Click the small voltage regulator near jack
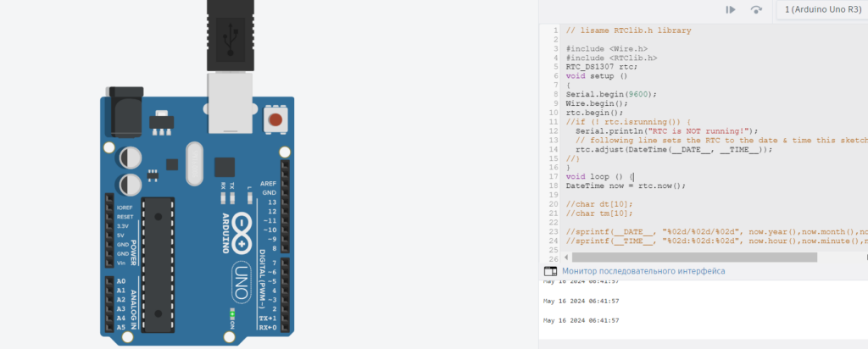Image resolution: width=868 pixels, height=349 pixels. point(162,122)
